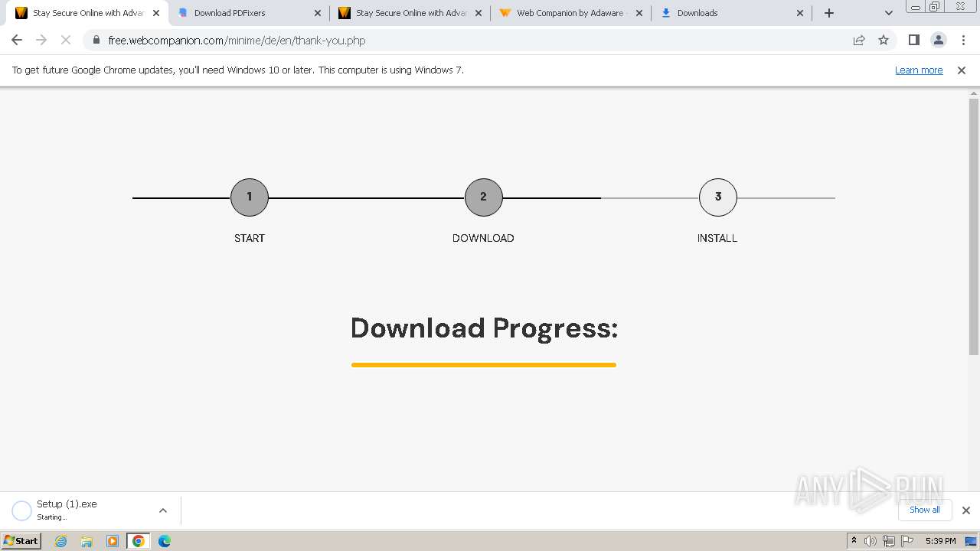Click step 3 INSTALL circle
The width and height of the screenshot is (980, 551).
pos(718,197)
